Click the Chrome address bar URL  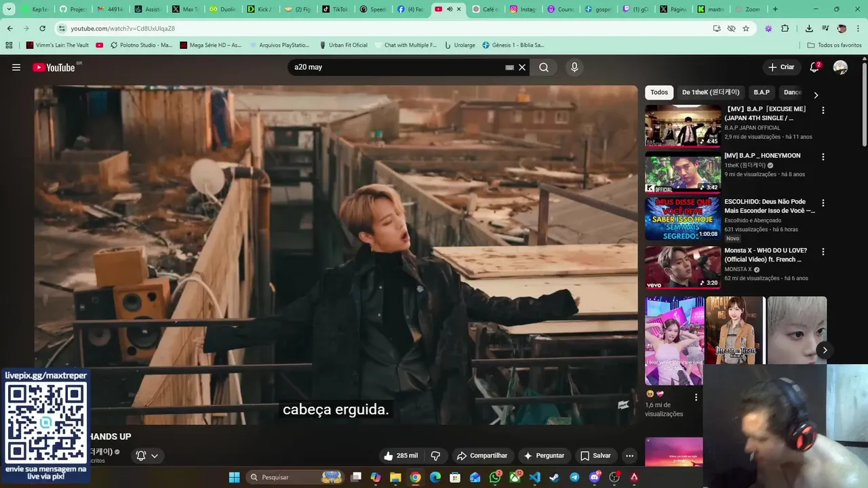(123, 28)
